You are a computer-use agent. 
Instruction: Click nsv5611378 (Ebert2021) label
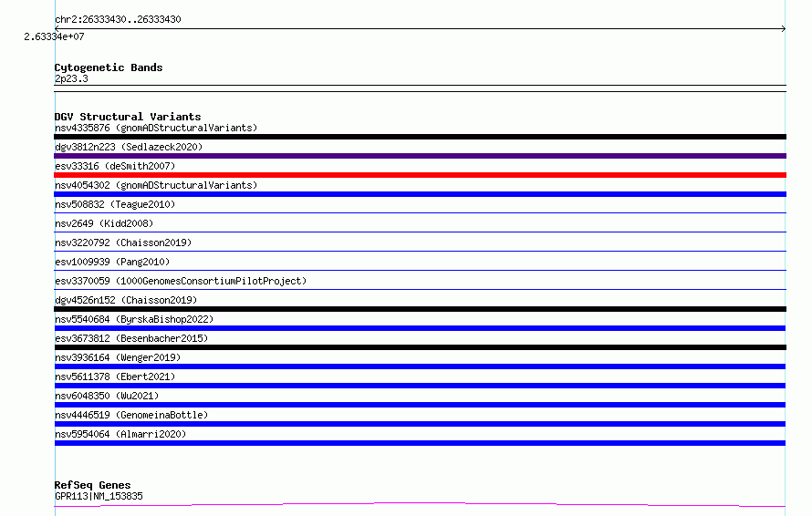coord(115,377)
